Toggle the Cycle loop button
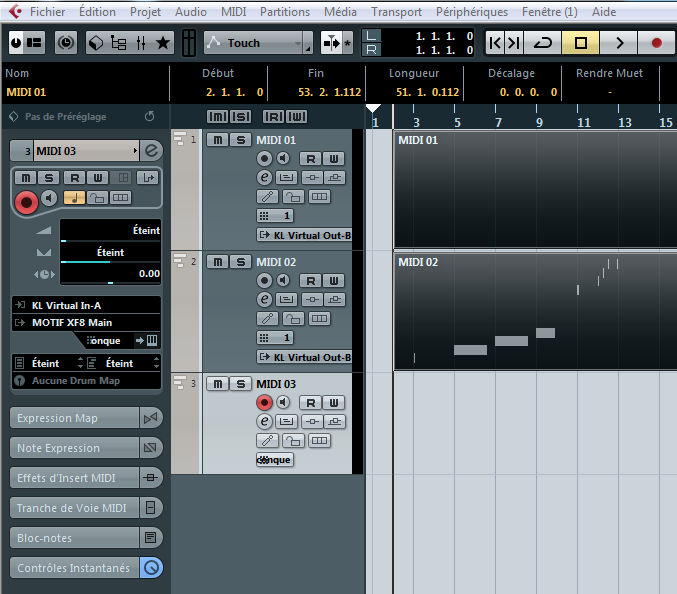The height and width of the screenshot is (594, 677). point(543,43)
